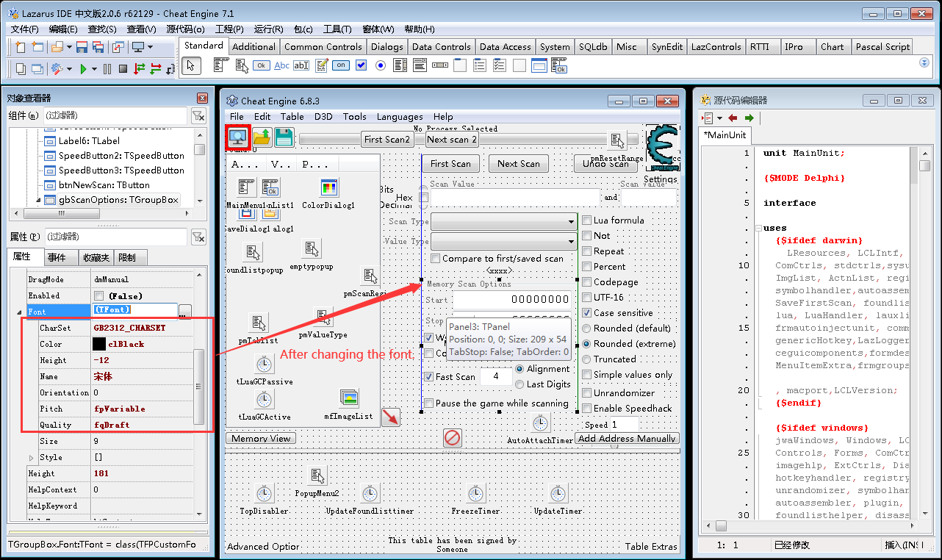942x560 pixels.
Task: Open the Languages menu in Cheat Engine form
Action: click(x=400, y=117)
